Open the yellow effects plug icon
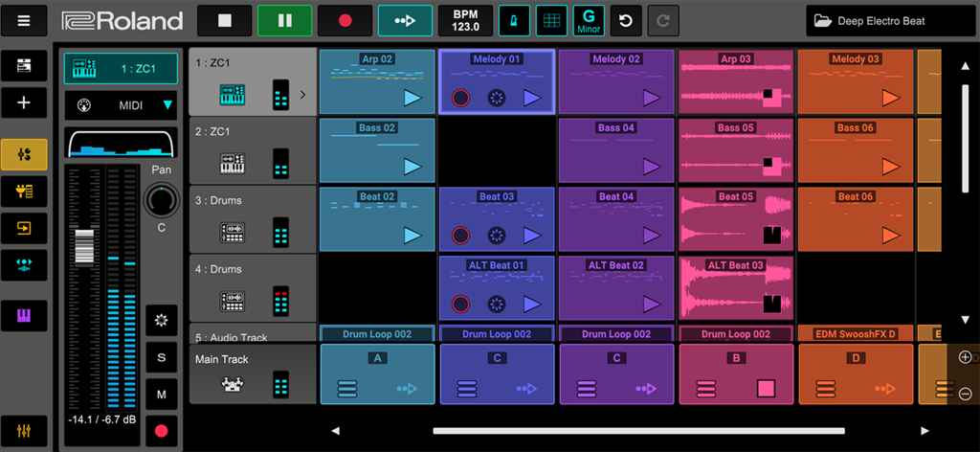 coord(24,192)
